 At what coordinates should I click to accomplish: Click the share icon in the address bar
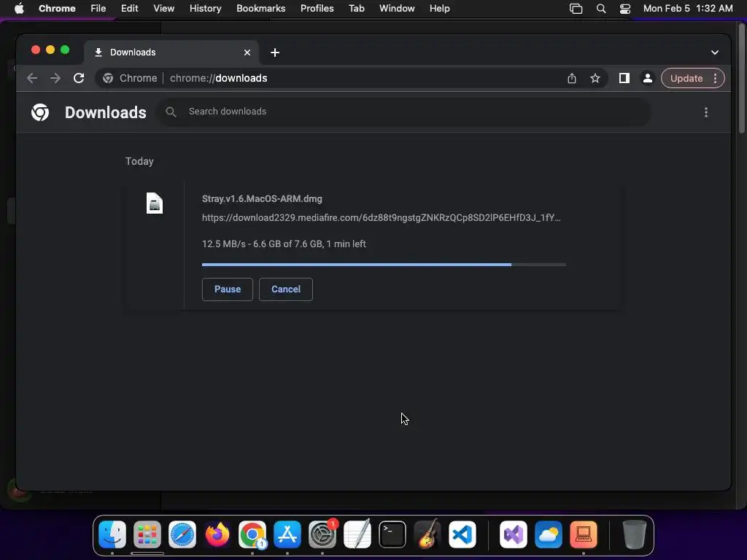[x=572, y=78]
